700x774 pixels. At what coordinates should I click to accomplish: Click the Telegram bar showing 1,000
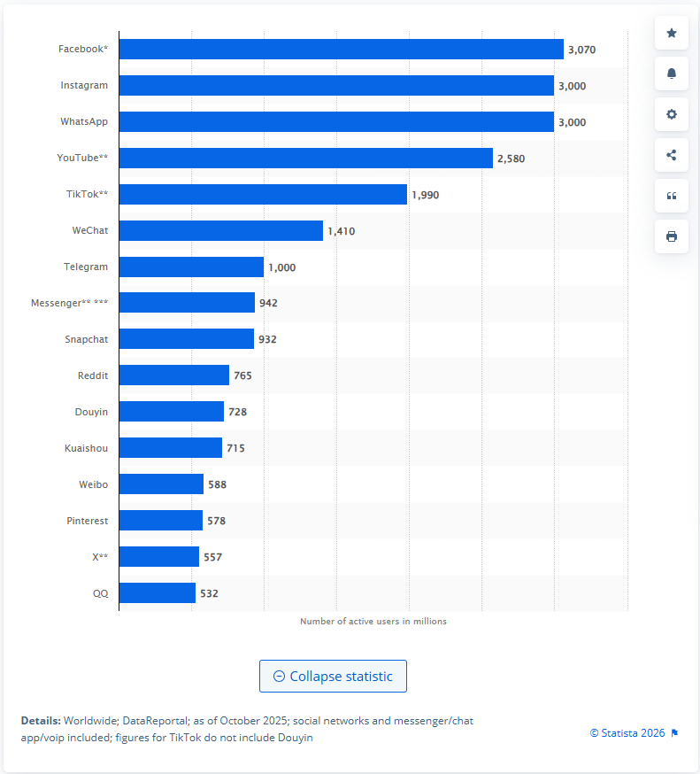tap(191, 267)
